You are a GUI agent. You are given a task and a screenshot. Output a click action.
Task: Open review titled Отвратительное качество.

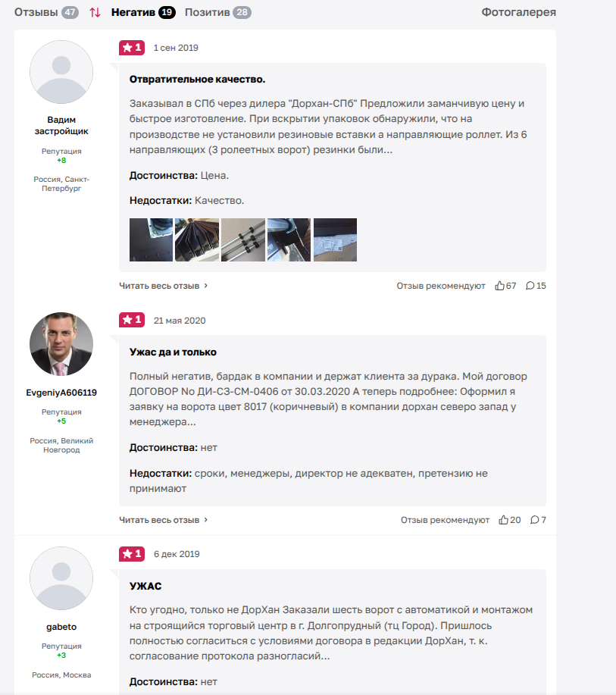197,79
